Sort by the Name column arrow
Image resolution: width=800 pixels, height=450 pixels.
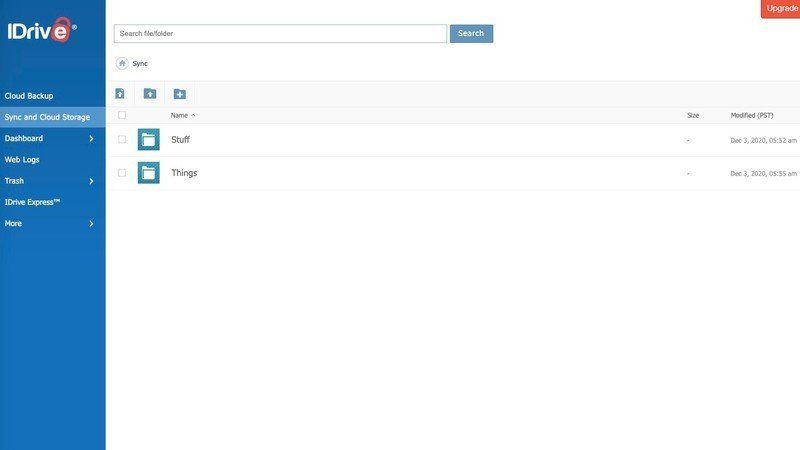pyautogui.click(x=193, y=115)
